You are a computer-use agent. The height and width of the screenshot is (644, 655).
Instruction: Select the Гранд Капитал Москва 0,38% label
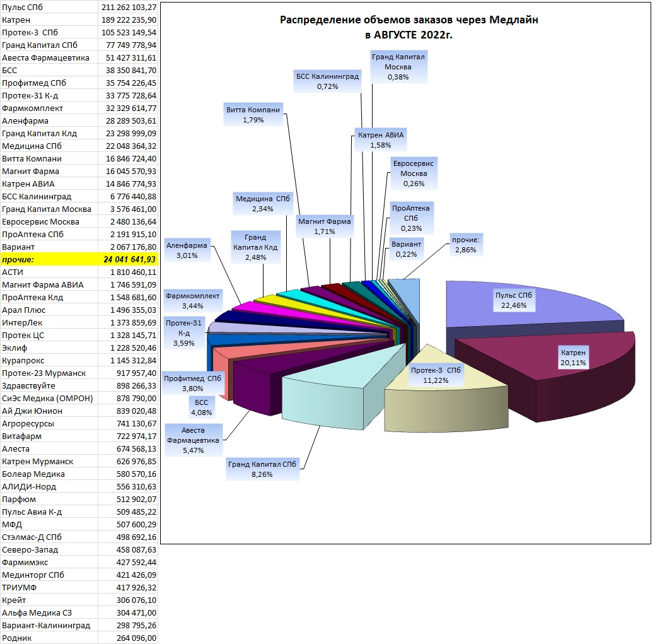click(398, 67)
